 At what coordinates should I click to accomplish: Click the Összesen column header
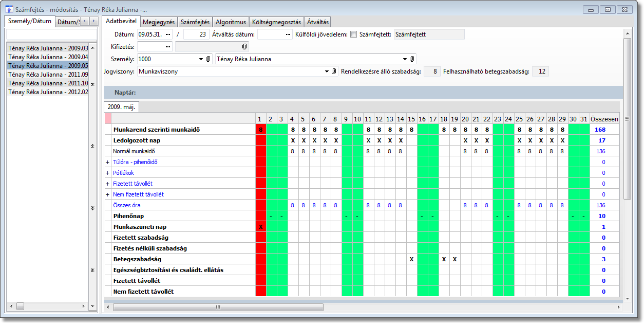[x=604, y=119]
